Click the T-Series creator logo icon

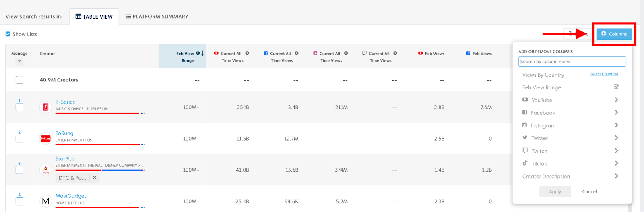point(45,107)
